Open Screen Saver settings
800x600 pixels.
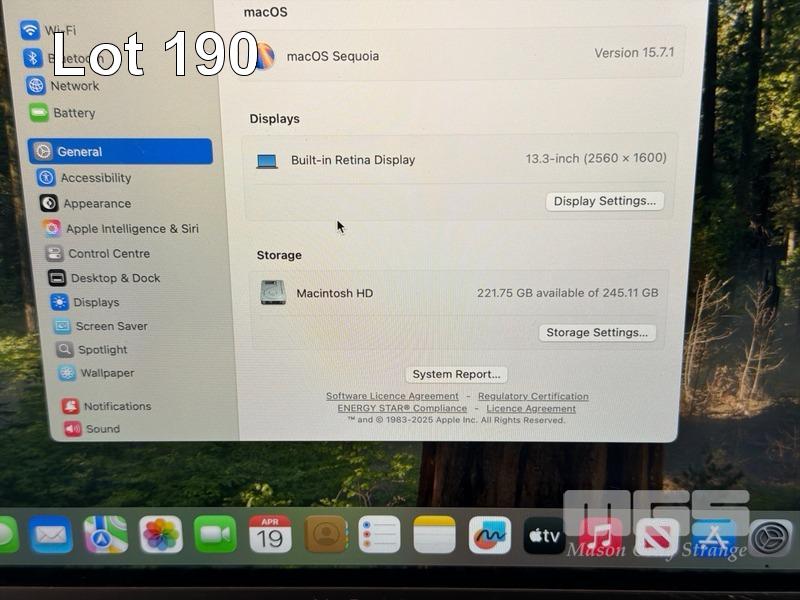click(101, 326)
